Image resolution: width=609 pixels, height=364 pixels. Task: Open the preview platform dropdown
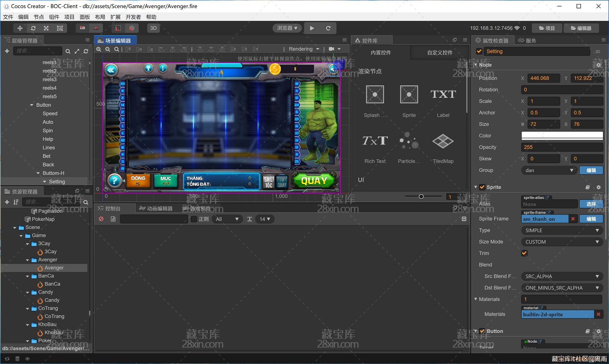(287, 28)
